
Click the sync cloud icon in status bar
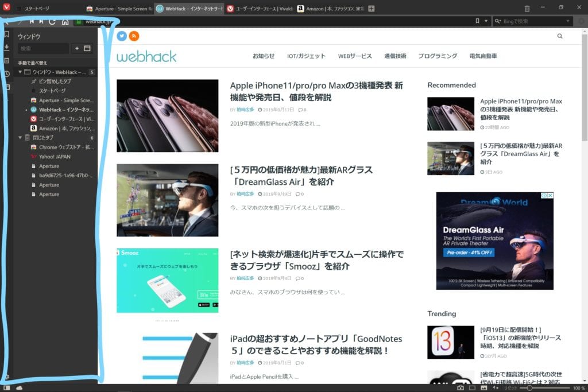(19, 388)
